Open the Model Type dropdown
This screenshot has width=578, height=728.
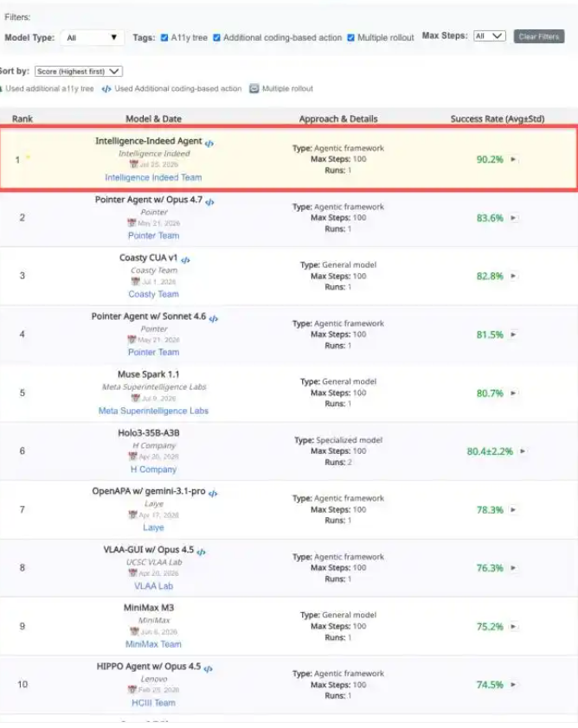(92, 37)
